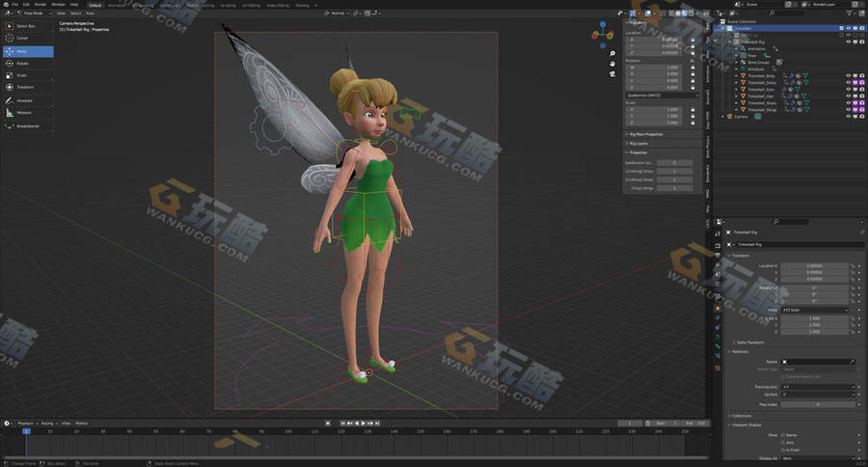Viewport: 868px width, 467px height.
Task: Switch to the UV Editing workspace tab
Action: click(x=251, y=5)
